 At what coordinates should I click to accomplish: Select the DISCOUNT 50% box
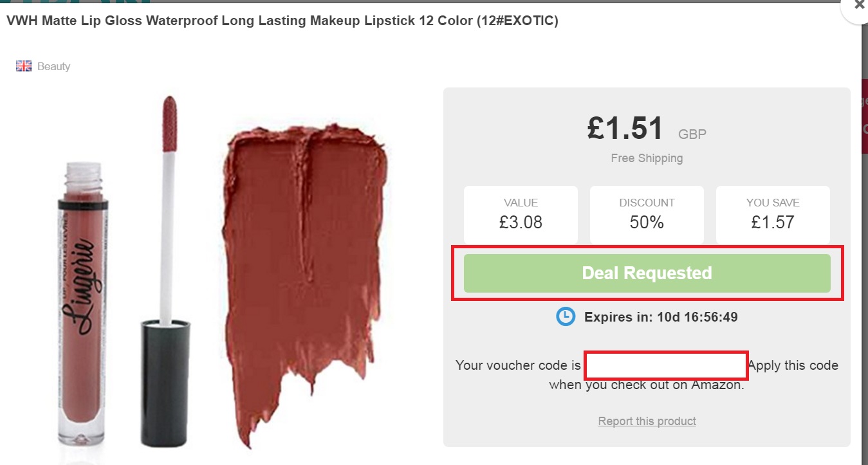pyautogui.click(x=647, y=214)
